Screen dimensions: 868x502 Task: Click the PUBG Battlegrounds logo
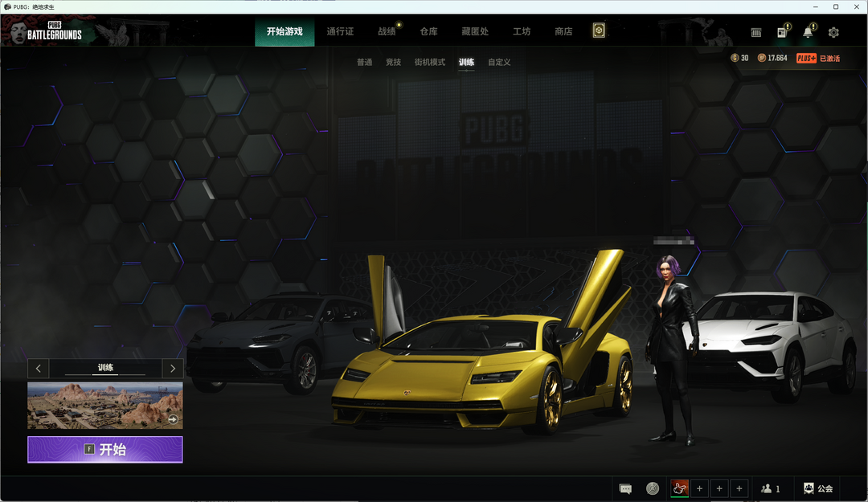coord(55,31)
